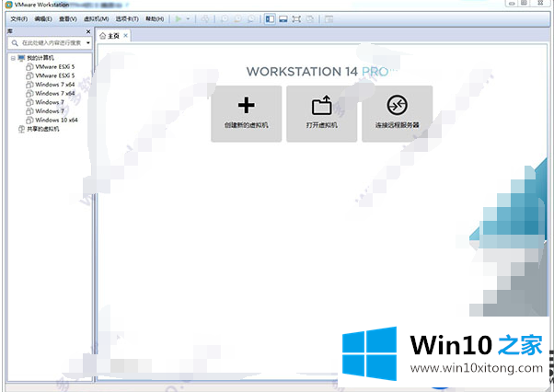Select the second Windows 7 x64 entry
Image resolution: width=554 pixels, height=392 pixels.
(x=55, y=93)
